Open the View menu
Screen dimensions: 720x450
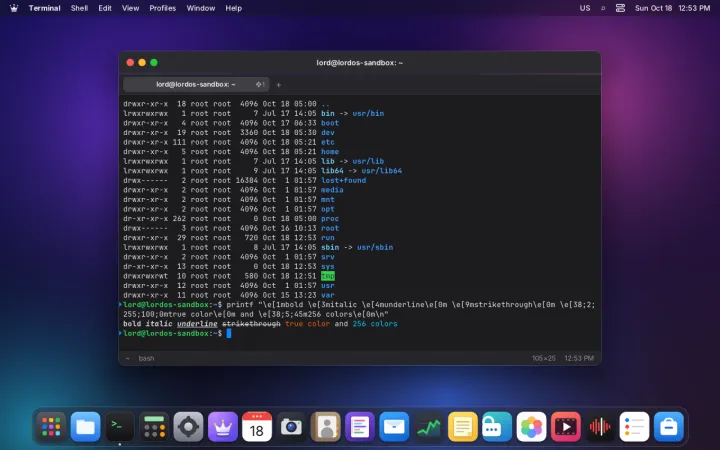[x=130, y=8]
